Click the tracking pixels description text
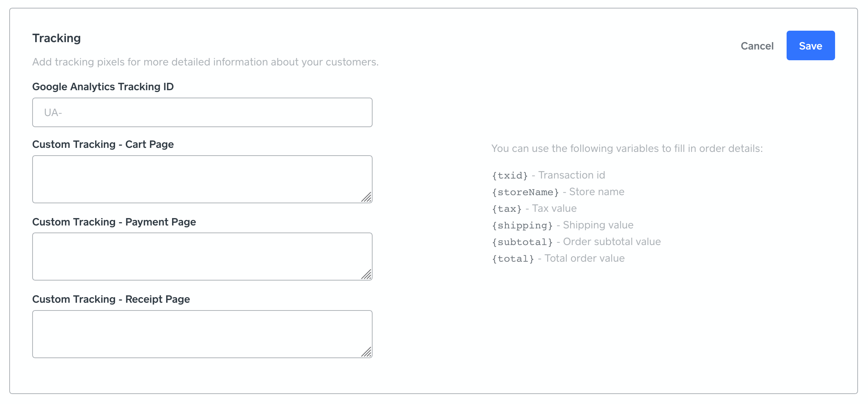 206,62
